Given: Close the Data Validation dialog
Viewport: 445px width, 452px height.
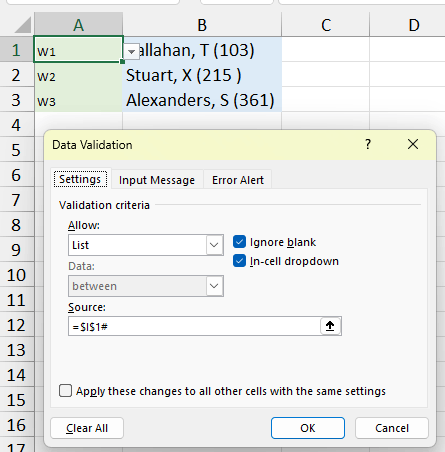Looking at the screenshot, I should coord(413,144).
